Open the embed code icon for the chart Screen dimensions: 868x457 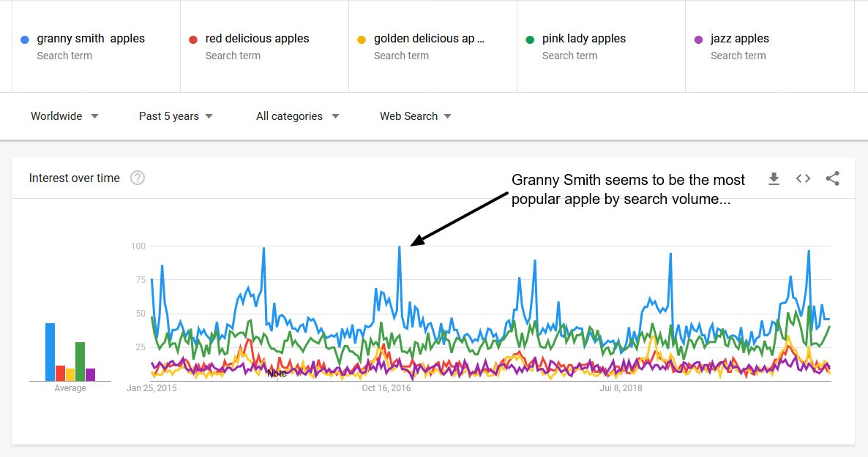coord(803,178)
